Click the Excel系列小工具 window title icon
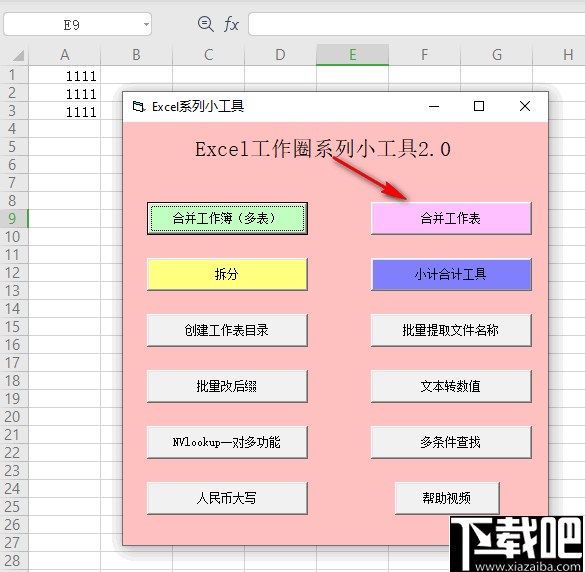This screenshot has height=572, width=585. 138,107
